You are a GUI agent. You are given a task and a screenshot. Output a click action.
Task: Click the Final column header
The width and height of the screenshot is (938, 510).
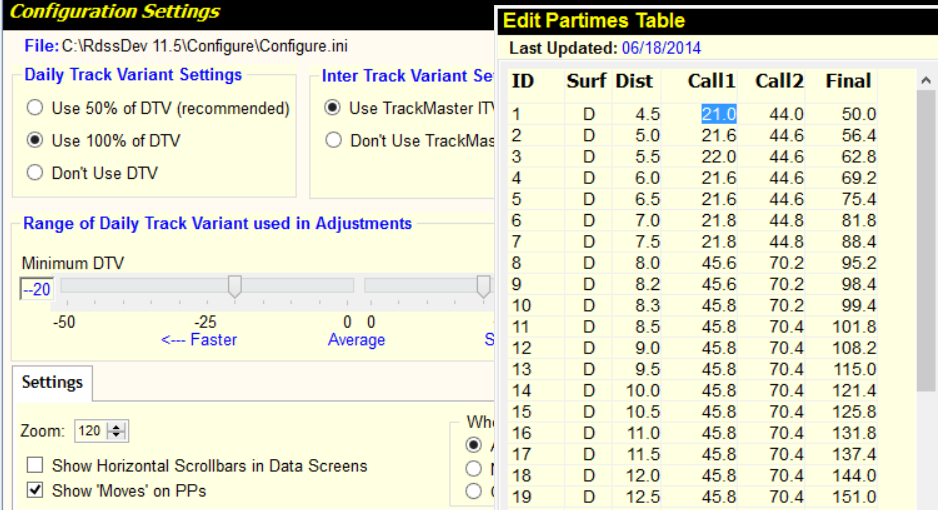848,81
